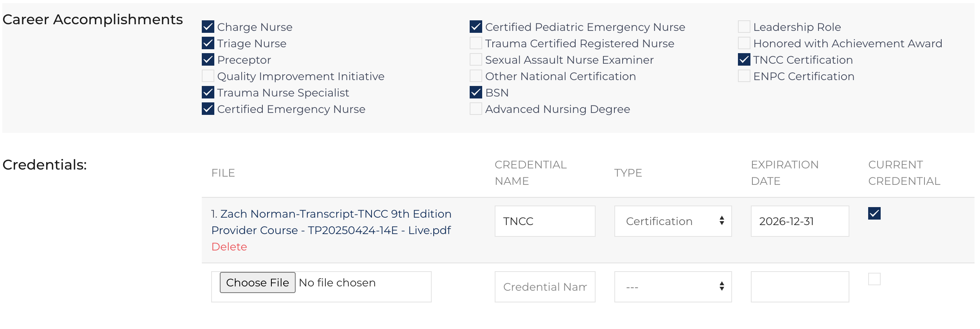Disable the TNCC Certification checkbox
Screen dimensions: 980x329
[744, 60]
